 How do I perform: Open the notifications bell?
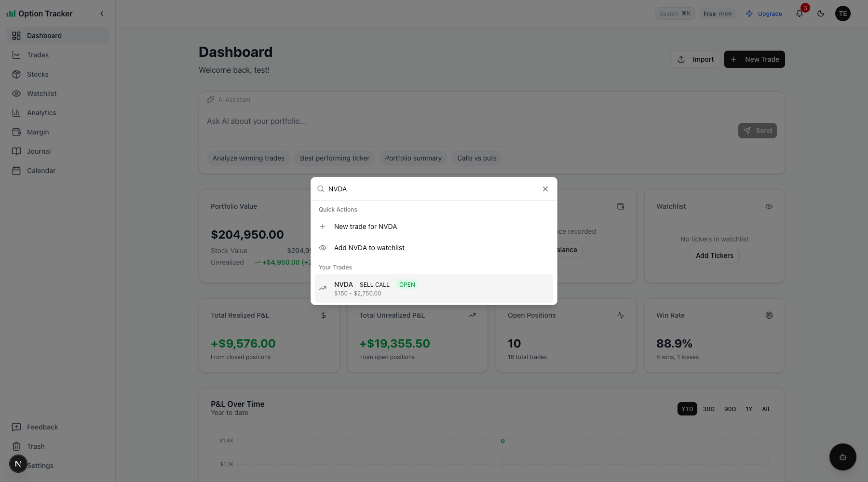point(800,13)
